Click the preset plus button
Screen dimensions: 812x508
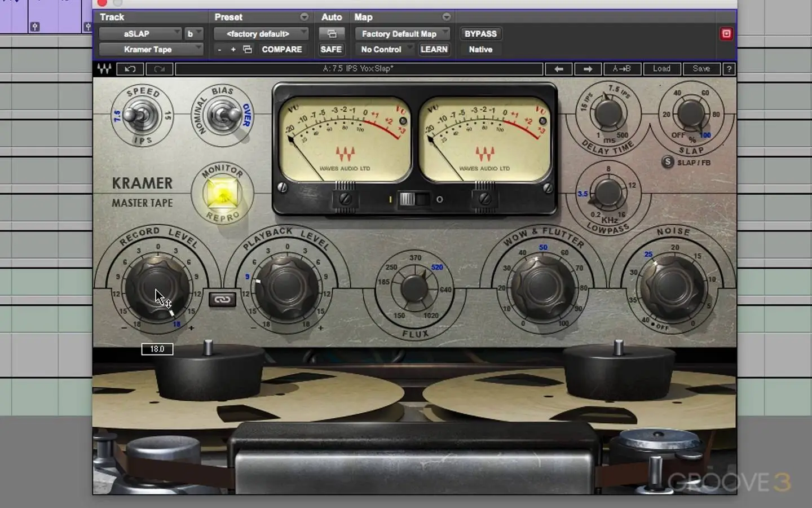point(233,50)
